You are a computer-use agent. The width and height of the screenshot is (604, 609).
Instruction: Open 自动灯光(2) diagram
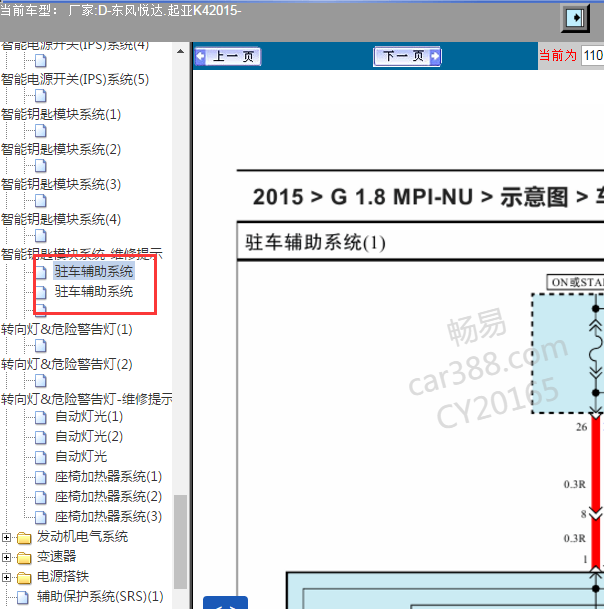tap(89, 437)
